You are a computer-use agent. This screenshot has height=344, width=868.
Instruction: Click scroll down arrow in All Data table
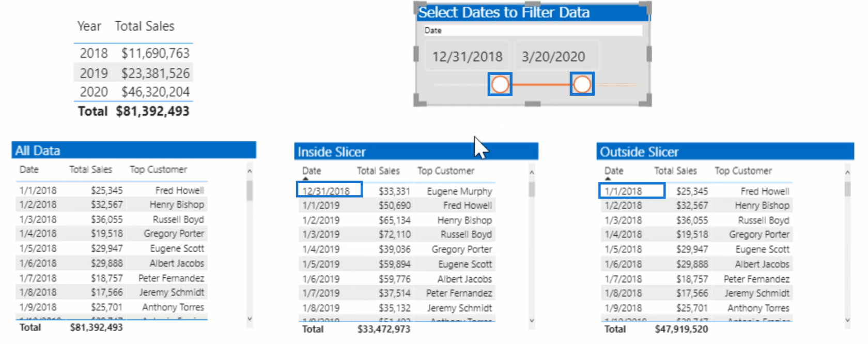pos(250,319)
